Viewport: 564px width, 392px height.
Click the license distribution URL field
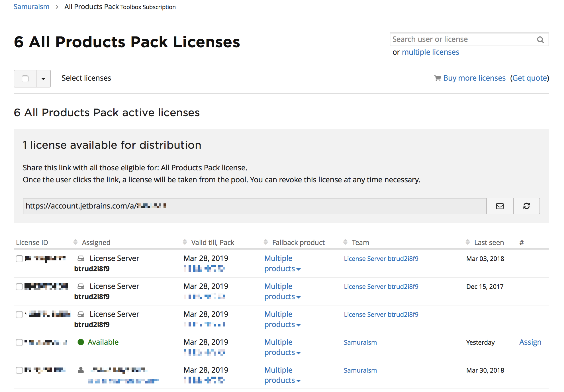(x=254, y=206)
